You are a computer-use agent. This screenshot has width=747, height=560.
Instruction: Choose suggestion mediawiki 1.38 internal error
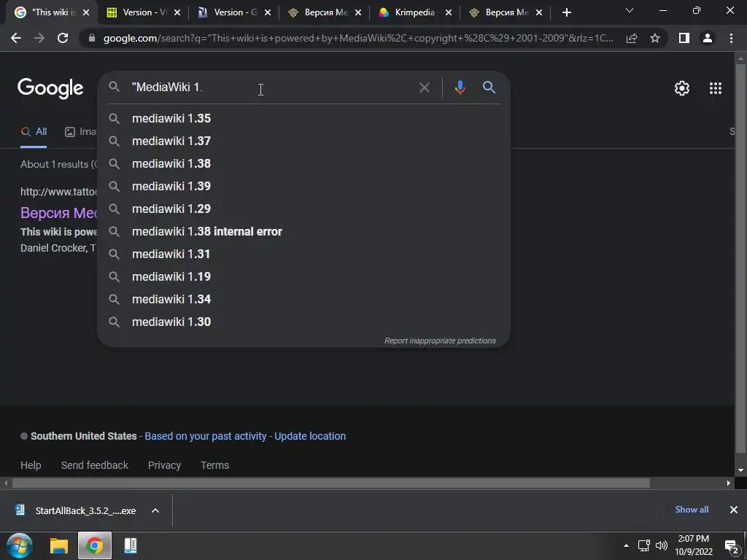coord(303,231)
